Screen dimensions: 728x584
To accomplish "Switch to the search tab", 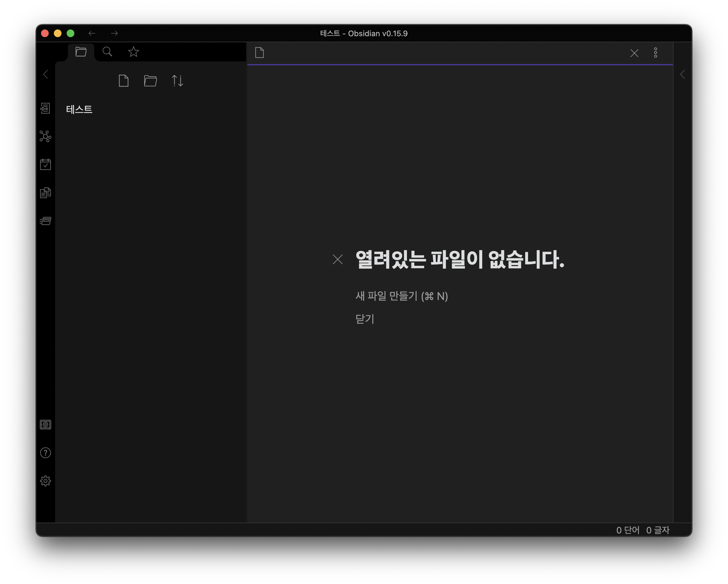I will (107, 52).
